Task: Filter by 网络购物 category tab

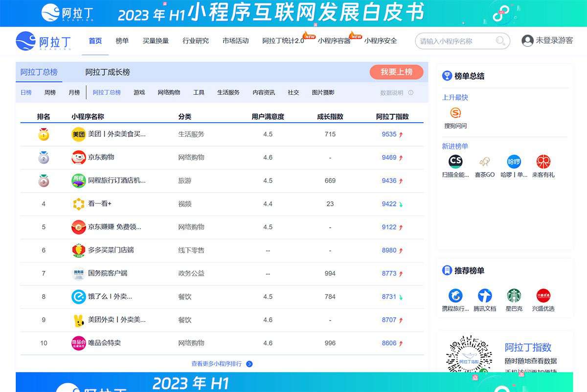Action: [x=169, y=93]
